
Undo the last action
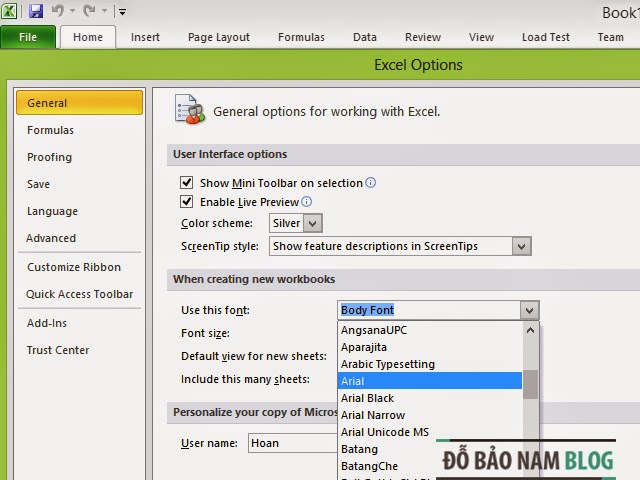click(x=58, y=11)
